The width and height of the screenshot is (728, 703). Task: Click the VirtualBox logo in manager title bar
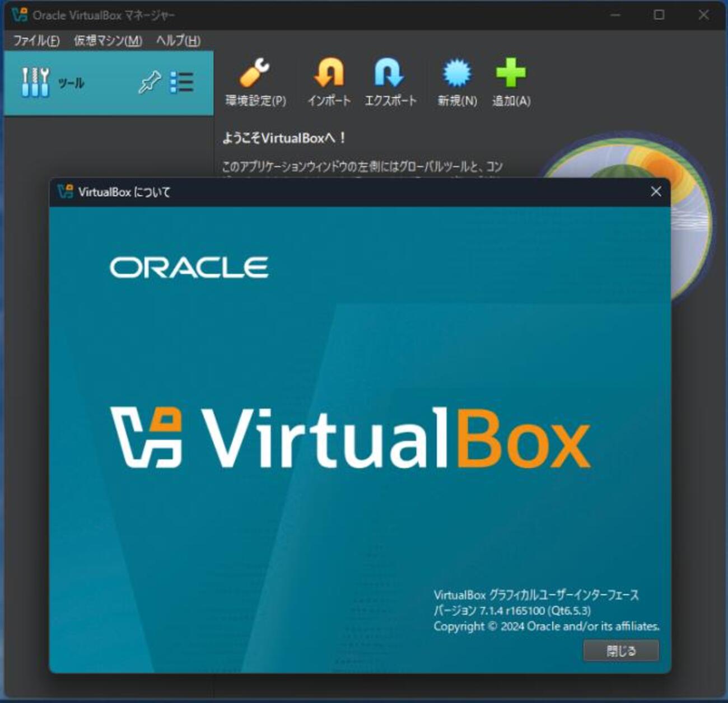20,15
